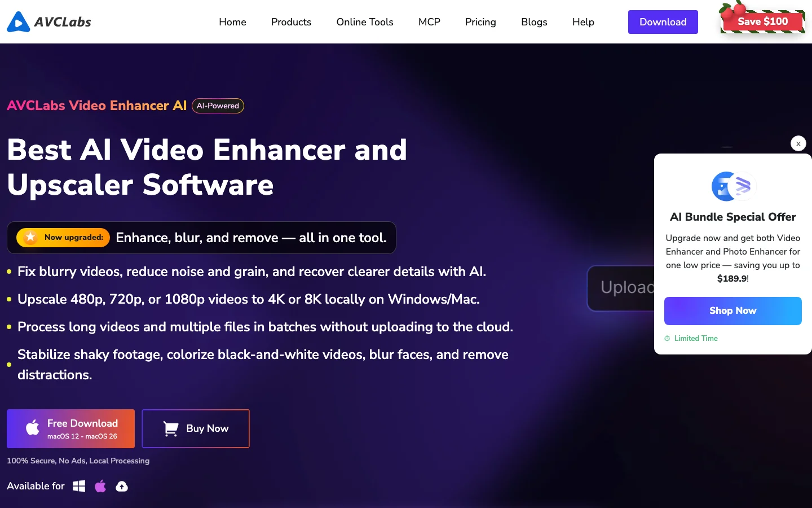Click the "Process long videos" bullet line
The image size is (812, 508).
pos(265,327)
